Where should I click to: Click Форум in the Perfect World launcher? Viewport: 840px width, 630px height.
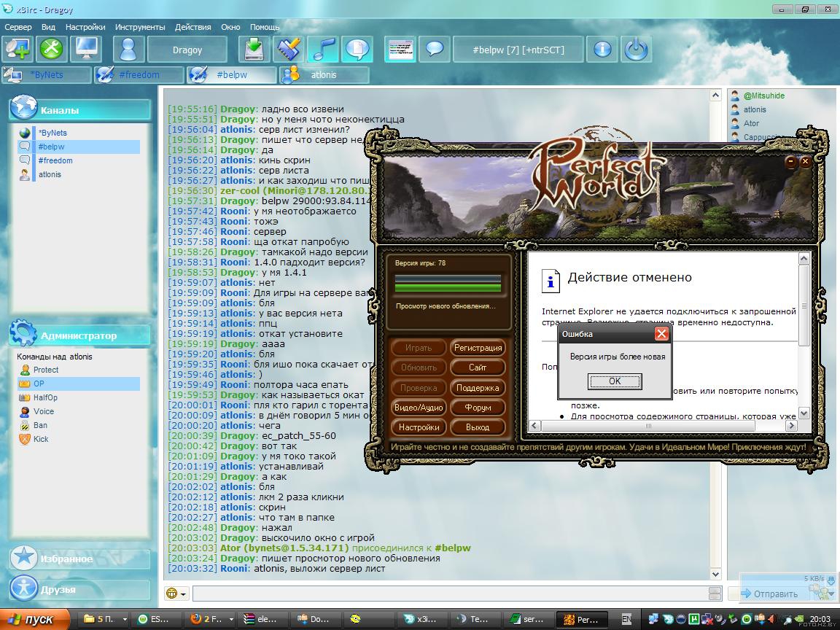click(x=478, y=408)
